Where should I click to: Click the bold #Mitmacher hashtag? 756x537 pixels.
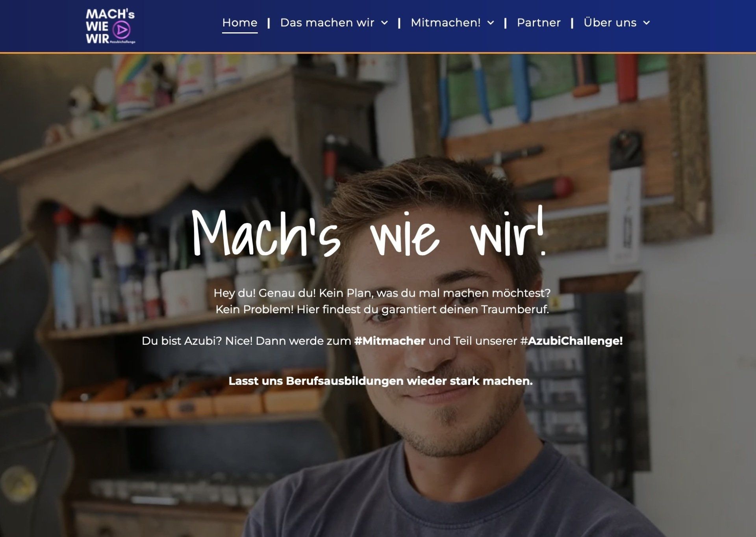click(390, 341)
